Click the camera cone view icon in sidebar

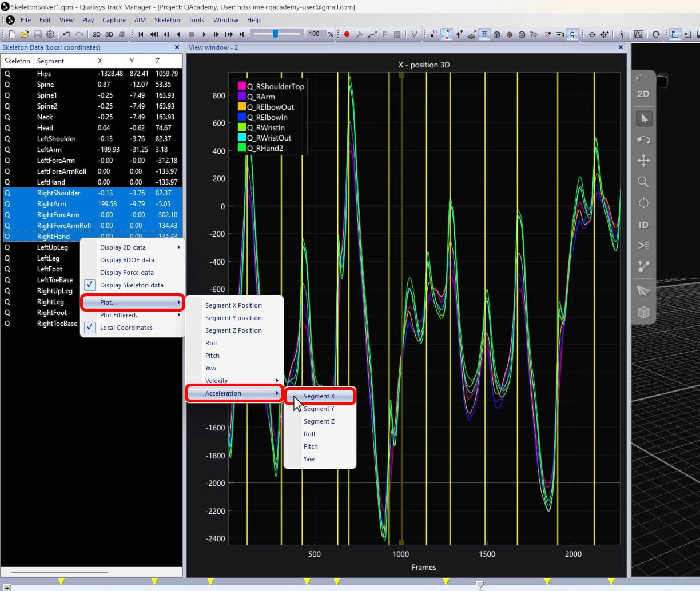pyautogui.click(x=644, y=291)
